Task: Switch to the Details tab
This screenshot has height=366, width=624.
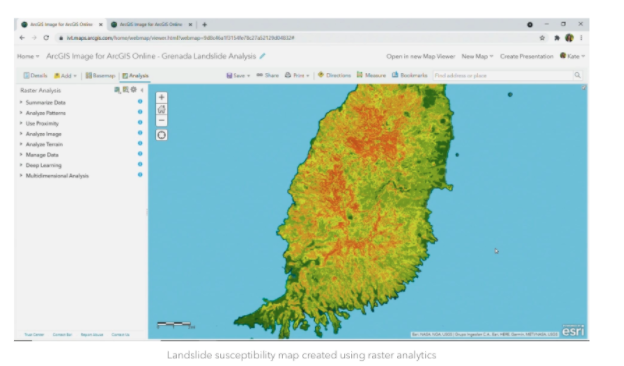Action: click(x=35, y=76)
